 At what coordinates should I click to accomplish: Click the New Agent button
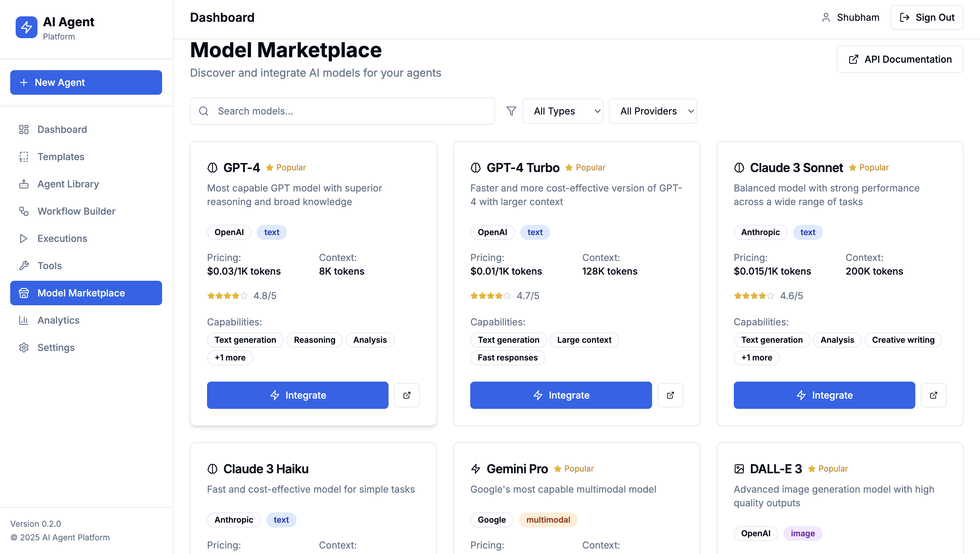pos(86,82)
